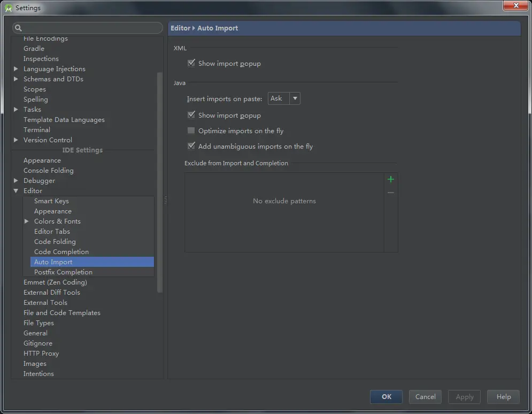Screen dimensions: 532x414
Task: Close the Settings dialog
Action: pos(515,5)
